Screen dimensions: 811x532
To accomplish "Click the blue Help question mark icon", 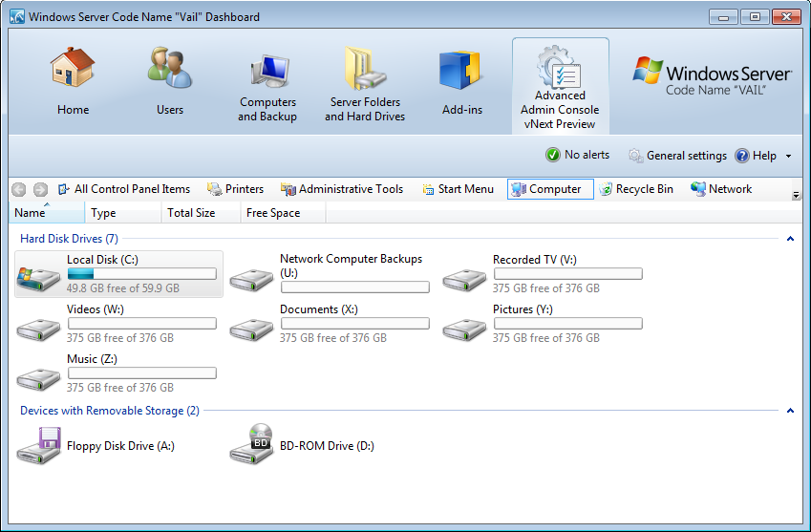I will click(741, 155).
